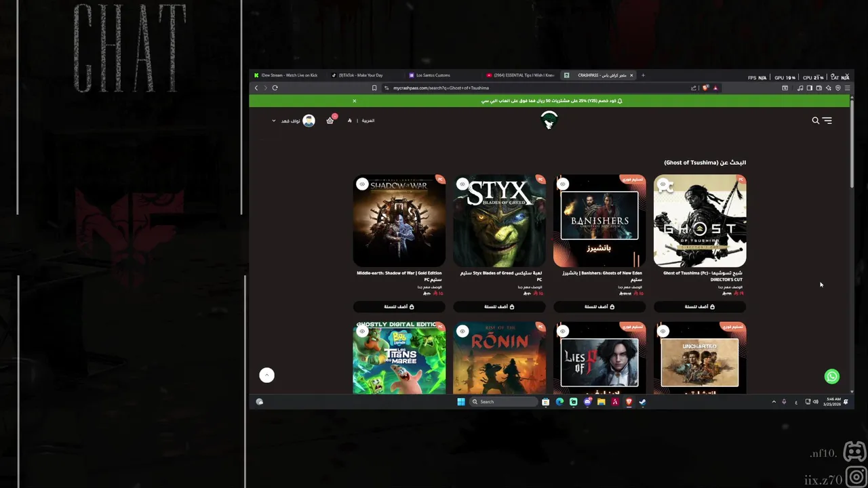Click the Brave music note toolbar icon
Viewport: 868px width, 488px height.
800,87
